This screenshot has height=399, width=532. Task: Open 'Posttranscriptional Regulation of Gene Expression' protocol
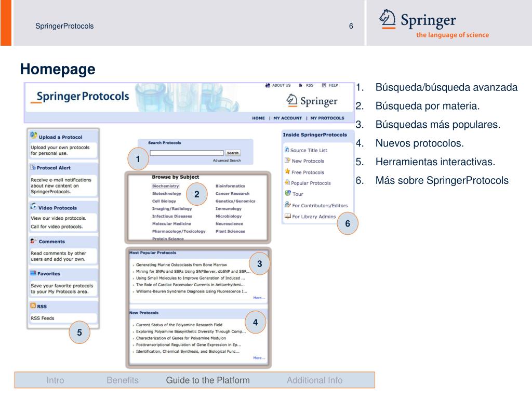coord(188,345)
